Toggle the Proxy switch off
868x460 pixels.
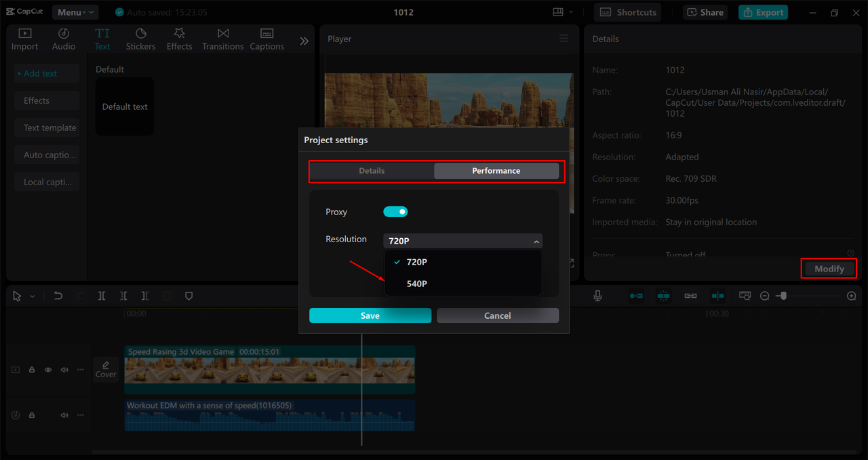(x=395, y=212)
